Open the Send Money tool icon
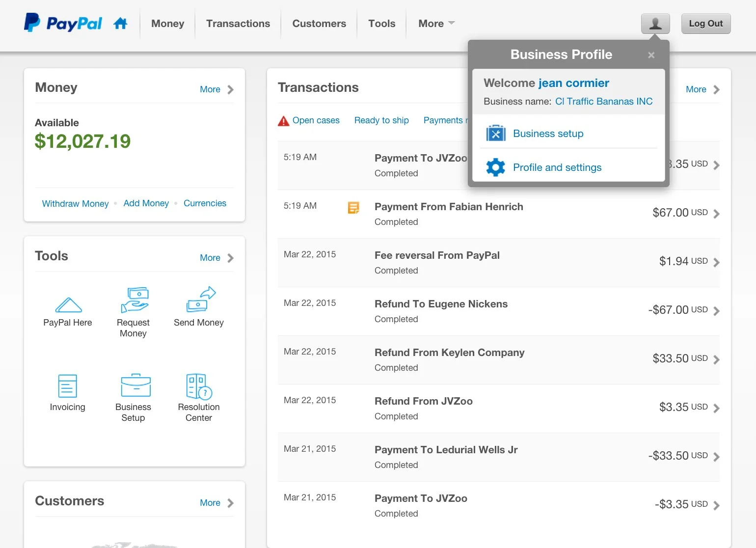 click(x=201, y=299)
